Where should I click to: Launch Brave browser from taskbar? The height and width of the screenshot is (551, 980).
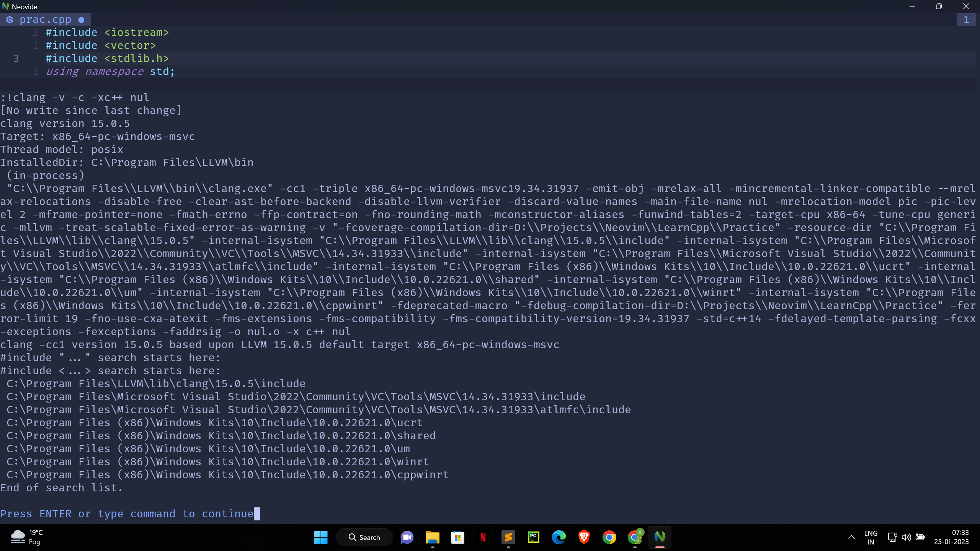[584, 537]
